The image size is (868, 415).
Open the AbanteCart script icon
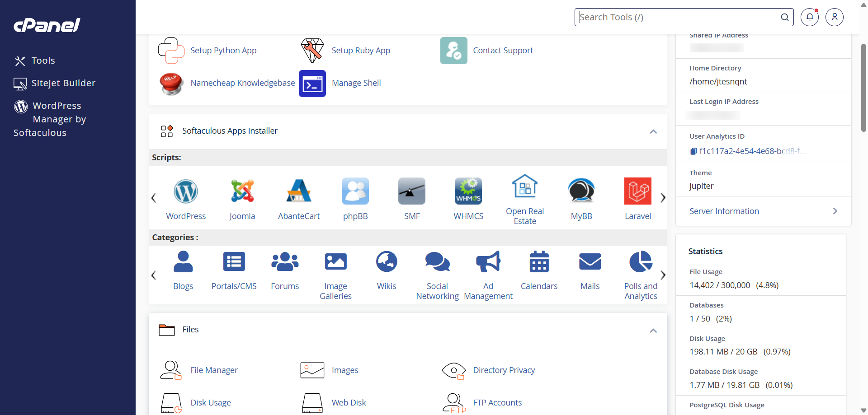tap(299, 191)
